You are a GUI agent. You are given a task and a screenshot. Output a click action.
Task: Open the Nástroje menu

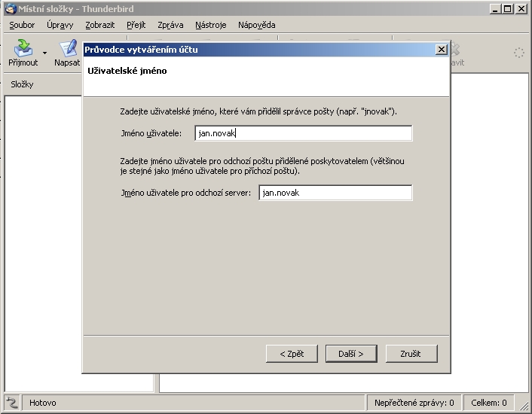click(210, 25)
